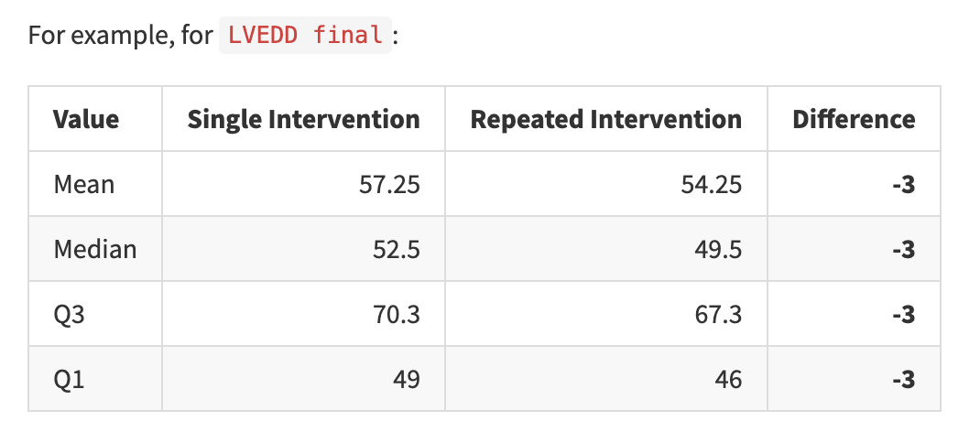This screenshot has width=980, height=432.
Task: Select the Difference column header
Action: point(854,119)
